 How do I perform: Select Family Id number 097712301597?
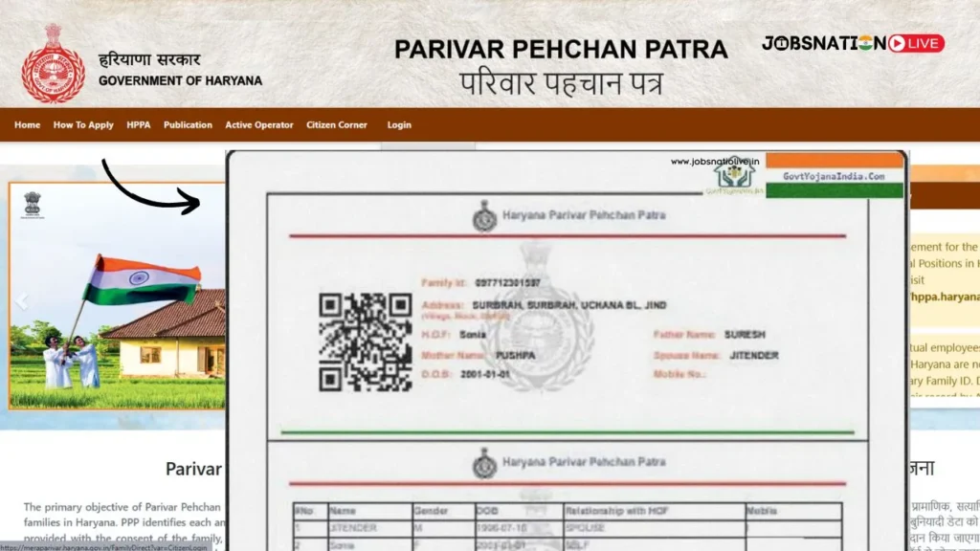(507, 283)
